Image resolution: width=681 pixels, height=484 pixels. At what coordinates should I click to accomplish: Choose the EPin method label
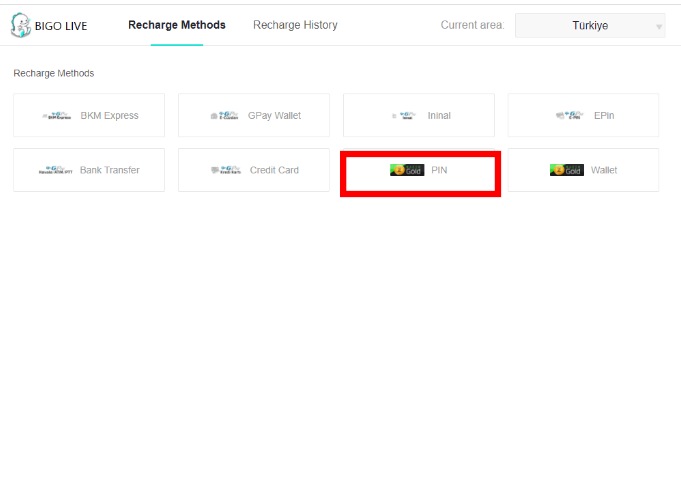coord(604,116)
